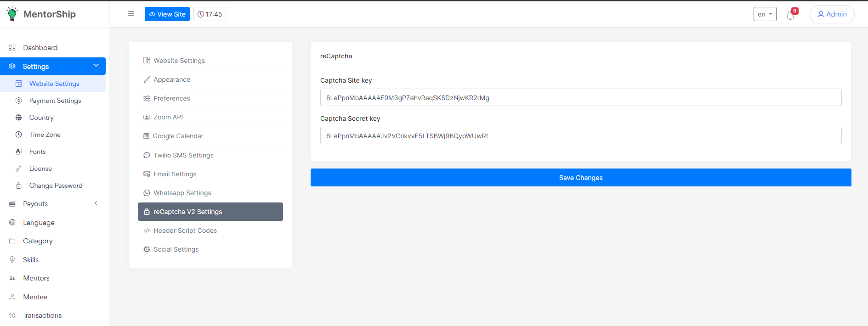Open the en language dropdown
The width and height of the screenshot is (868, 326).
765,14
